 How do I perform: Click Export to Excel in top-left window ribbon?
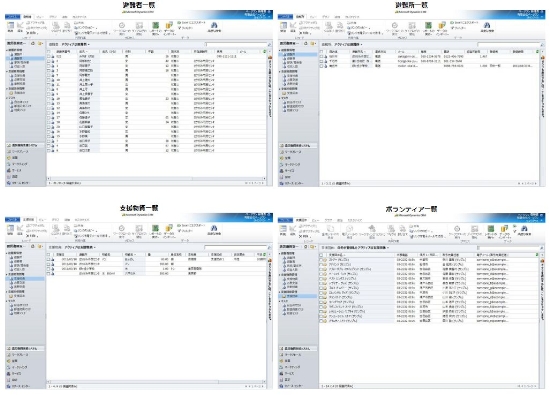click(192, 22)
